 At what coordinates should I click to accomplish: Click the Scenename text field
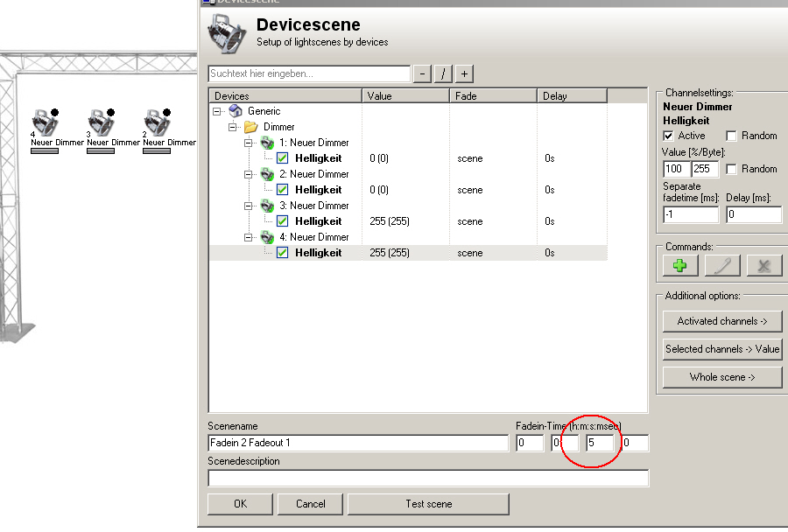tap(357, 443)
